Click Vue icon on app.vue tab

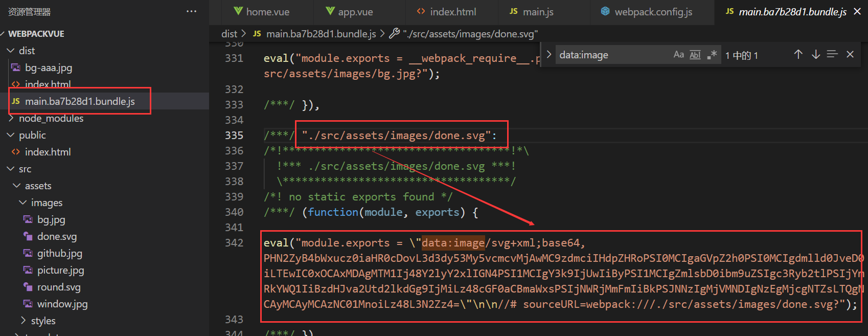330,11
